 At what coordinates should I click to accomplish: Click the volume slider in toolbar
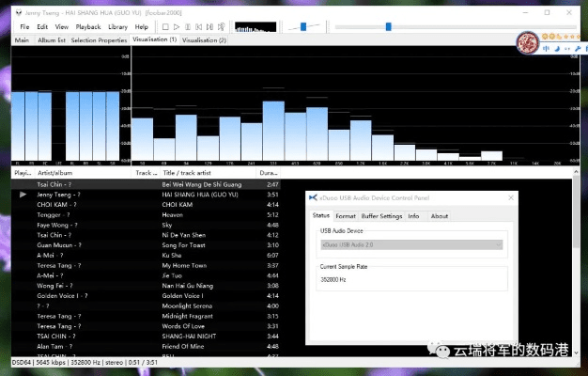click(302, 26)
